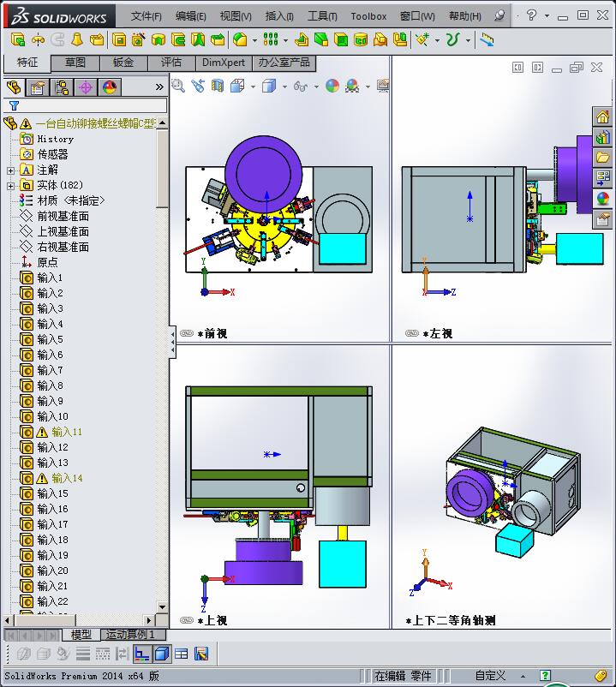Open the ConfigurationManager tab icon
This screenshot has height=687, width=616.
[62, 87]
